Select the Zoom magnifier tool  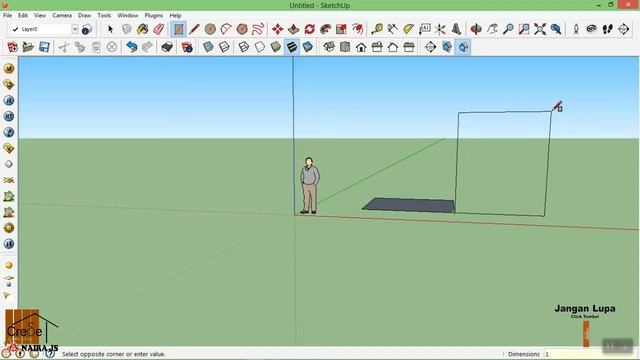click(x=508, y=29)
